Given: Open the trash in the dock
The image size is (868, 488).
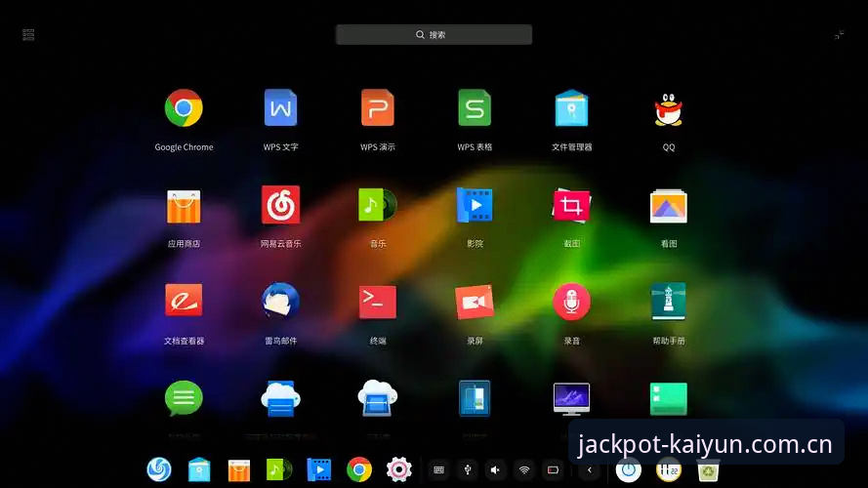Looking at the screenshot, I should (x=708, y=470).
